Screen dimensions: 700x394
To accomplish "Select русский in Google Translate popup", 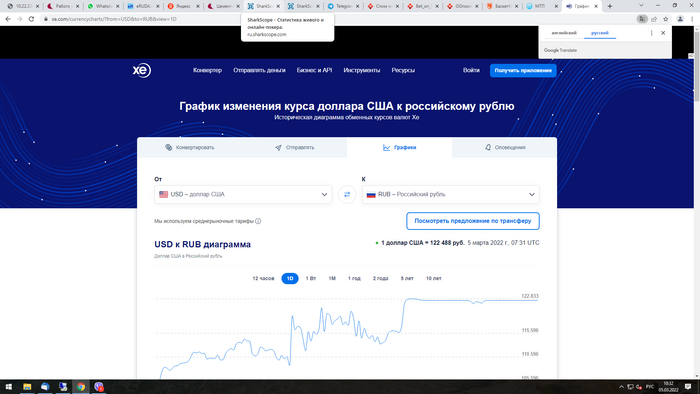I will tap(600, 33).
